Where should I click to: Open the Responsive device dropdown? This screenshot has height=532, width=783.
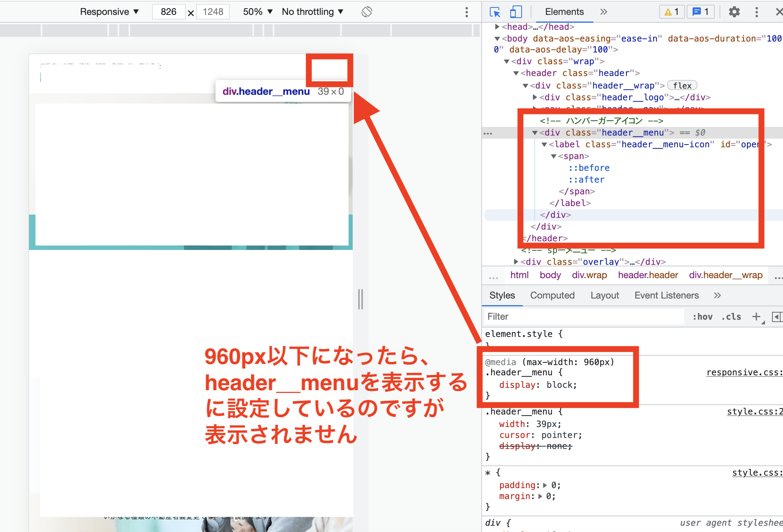109,12
